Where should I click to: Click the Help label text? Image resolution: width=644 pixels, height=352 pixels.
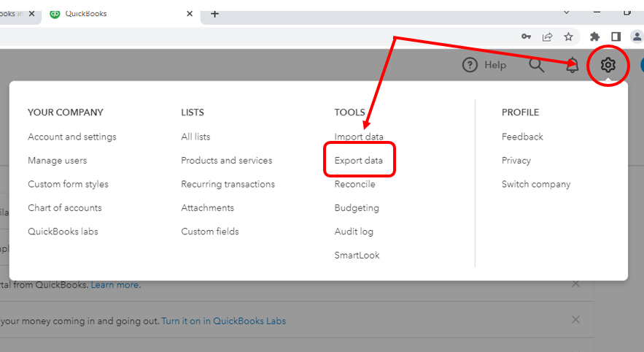click(x=495, y=65)
